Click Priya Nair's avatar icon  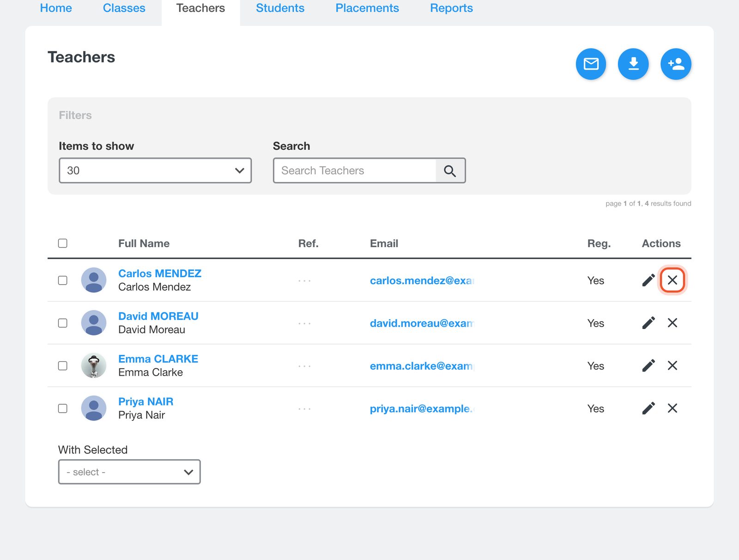[x=94, y=408]
